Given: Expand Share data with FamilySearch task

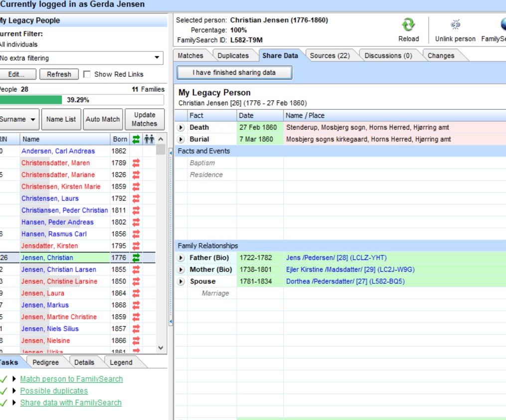Looking at the screenshot, I should pyautogui.click(x=14, y=402).
